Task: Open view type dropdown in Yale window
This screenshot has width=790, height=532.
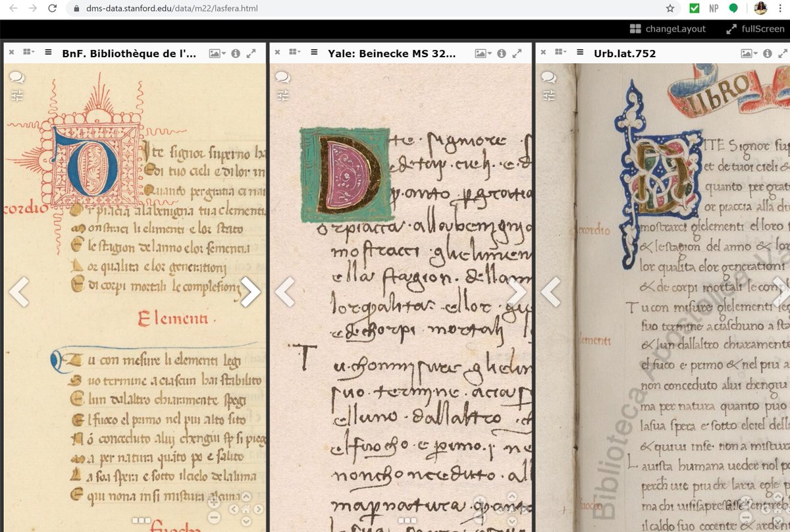Action: 483,53
